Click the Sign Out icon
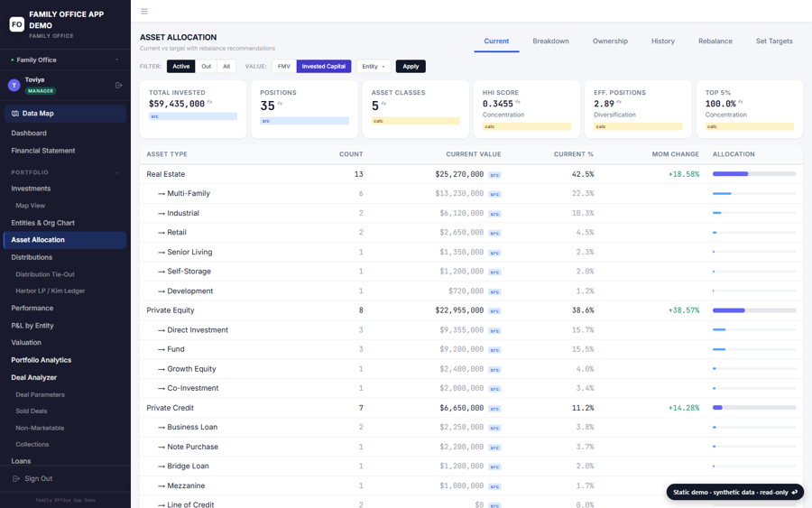The width and height of the screenshot is (812, 508). (x=16, y=478)
